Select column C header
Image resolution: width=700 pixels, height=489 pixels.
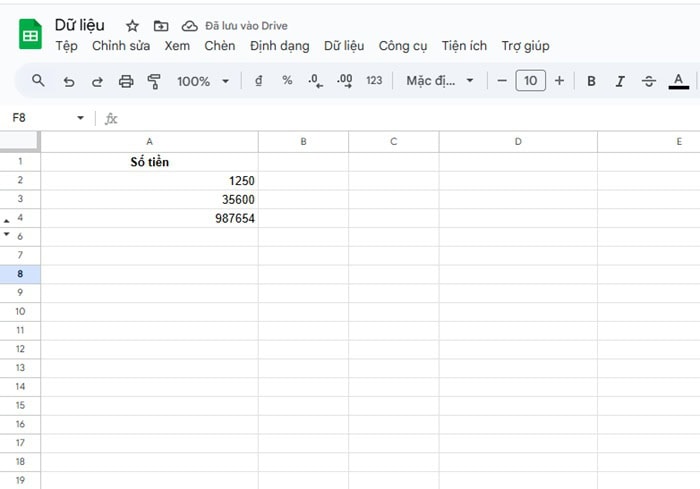pos(394,142)
